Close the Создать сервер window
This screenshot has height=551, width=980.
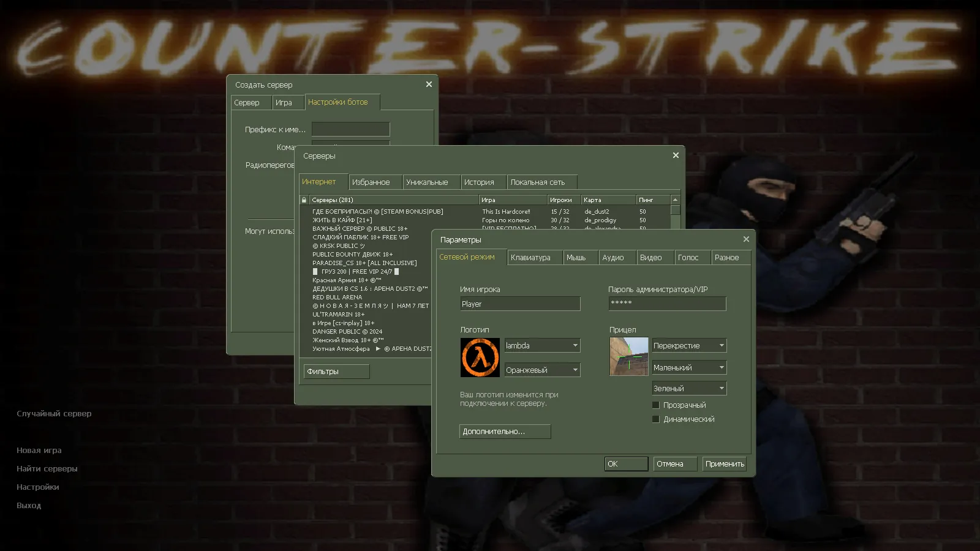[429, 84]
